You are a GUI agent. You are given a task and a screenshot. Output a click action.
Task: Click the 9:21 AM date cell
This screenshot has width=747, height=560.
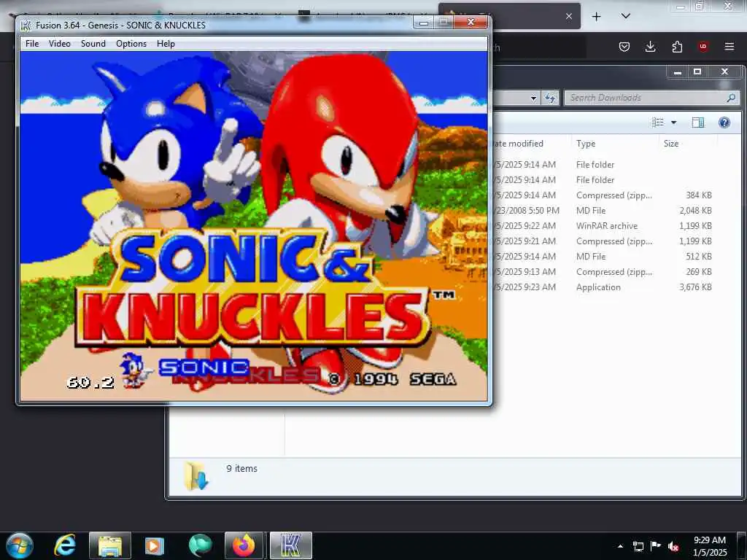[x=525, y=241]
